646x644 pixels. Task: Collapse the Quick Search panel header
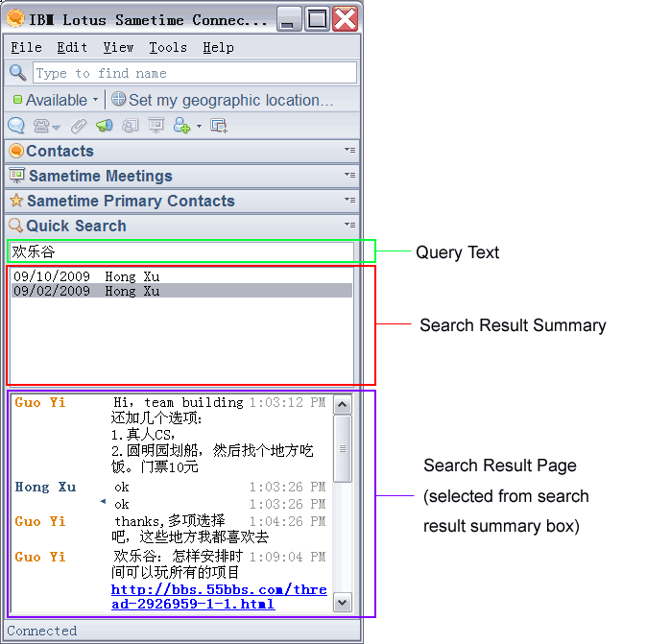point(182,226)
